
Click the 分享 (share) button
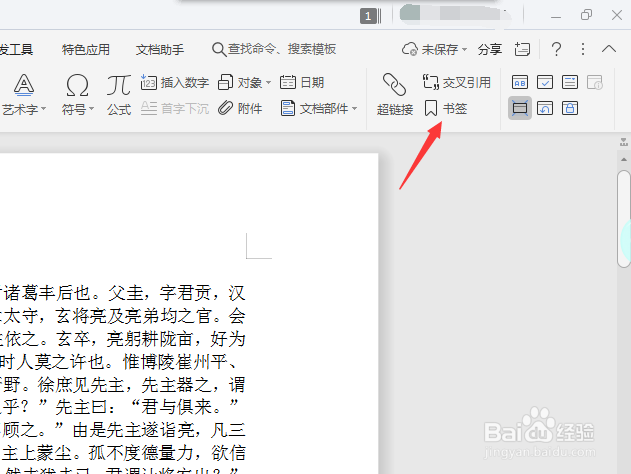pos(490,49)
